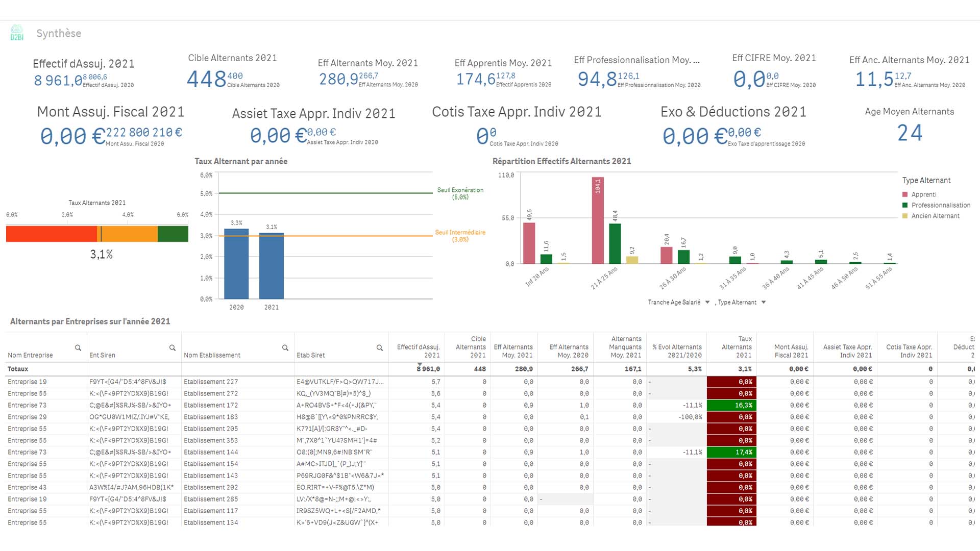Select Apprenti red legend swatch

pos(905,194)
